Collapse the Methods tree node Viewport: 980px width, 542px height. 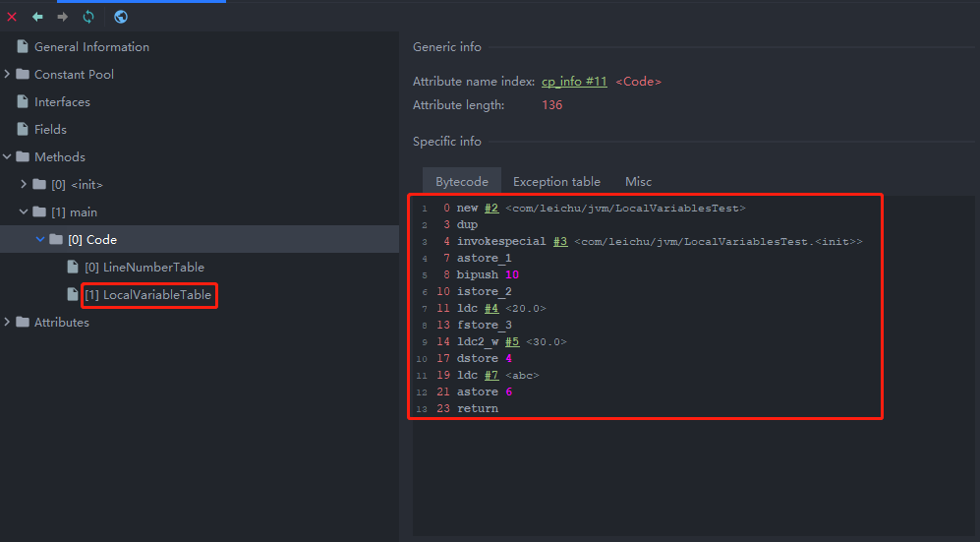[8, 157]
